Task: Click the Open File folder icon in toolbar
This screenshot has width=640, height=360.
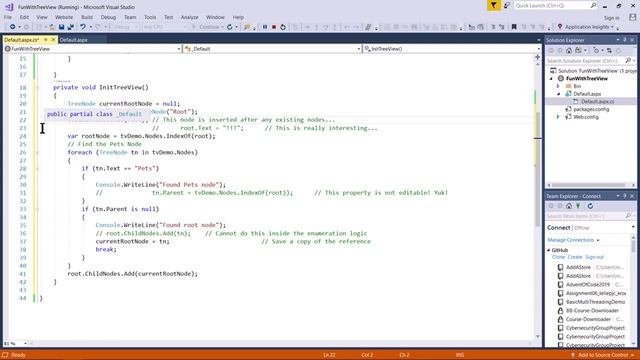Action: (x=52, y=27)
